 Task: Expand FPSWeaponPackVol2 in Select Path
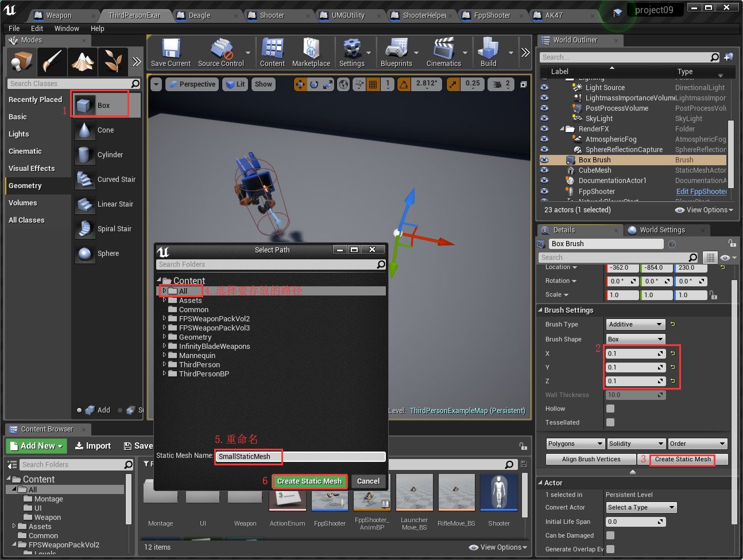[x=164, y=318]
